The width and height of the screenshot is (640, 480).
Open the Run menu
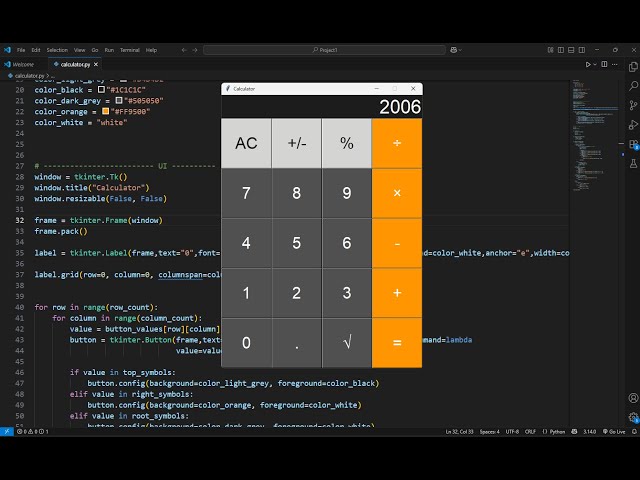pyautogui.click(x=109, y=50)
